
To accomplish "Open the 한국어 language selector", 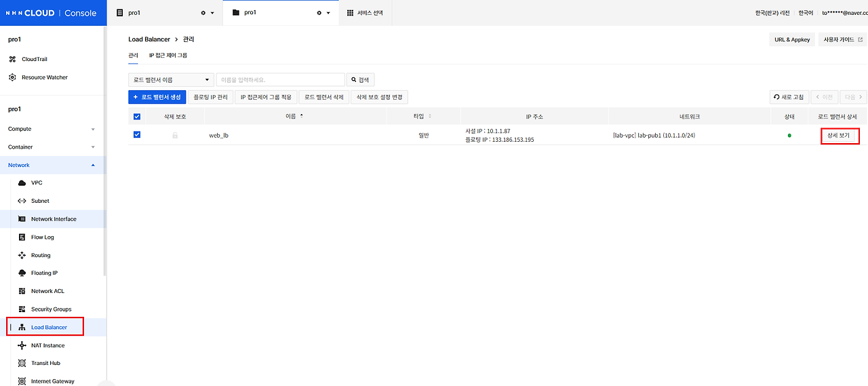I will (806, 13).
